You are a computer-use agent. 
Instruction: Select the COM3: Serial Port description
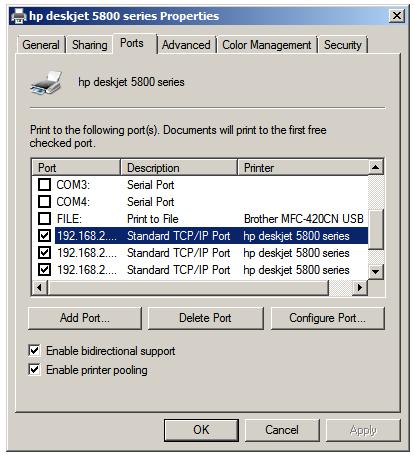pyautogui.click(x=151, y=185)
